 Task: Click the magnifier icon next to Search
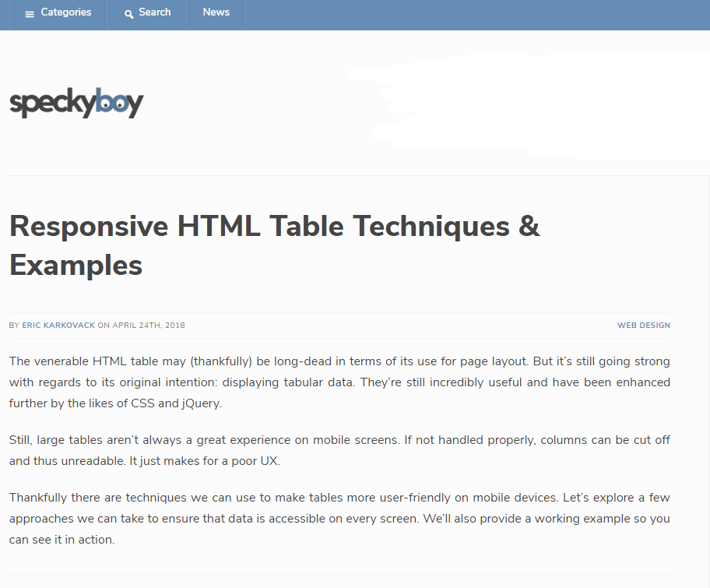pyautogui.click(x=129, y=15)
